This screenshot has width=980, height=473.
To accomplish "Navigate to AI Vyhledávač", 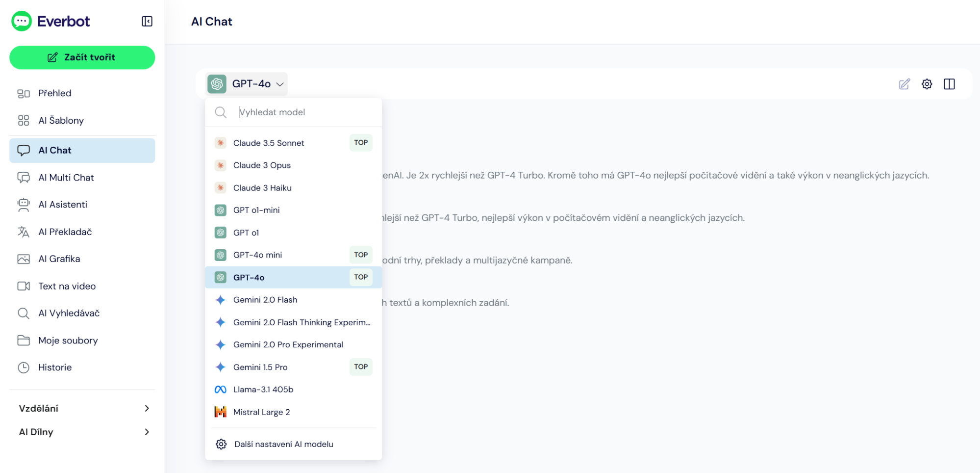I will pyautogui.click(x=82, y=313).
